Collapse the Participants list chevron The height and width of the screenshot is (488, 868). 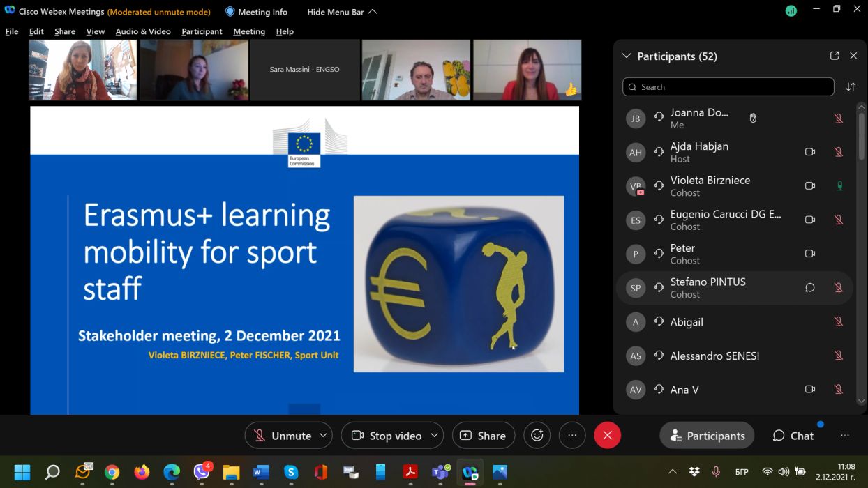pyautogui.click(x=626, y=56)
